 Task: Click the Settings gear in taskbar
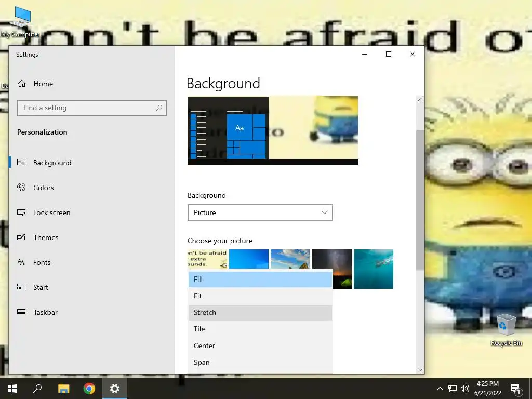point(115,389)
